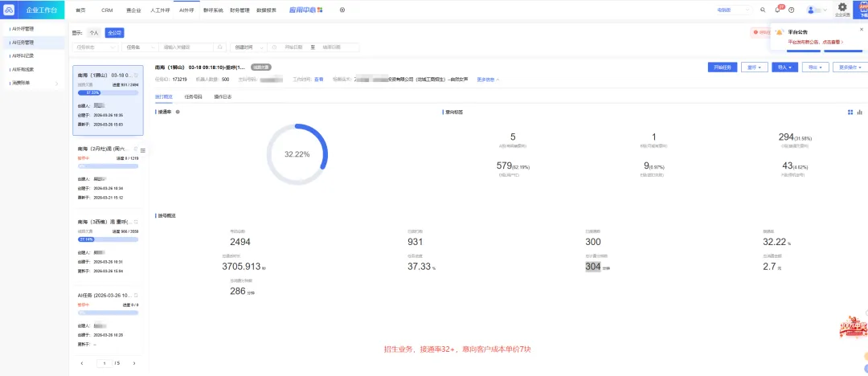868x376 pixels.
Task: Switch to grid view icon for 意向标签
Action: [x=850, y=112]
